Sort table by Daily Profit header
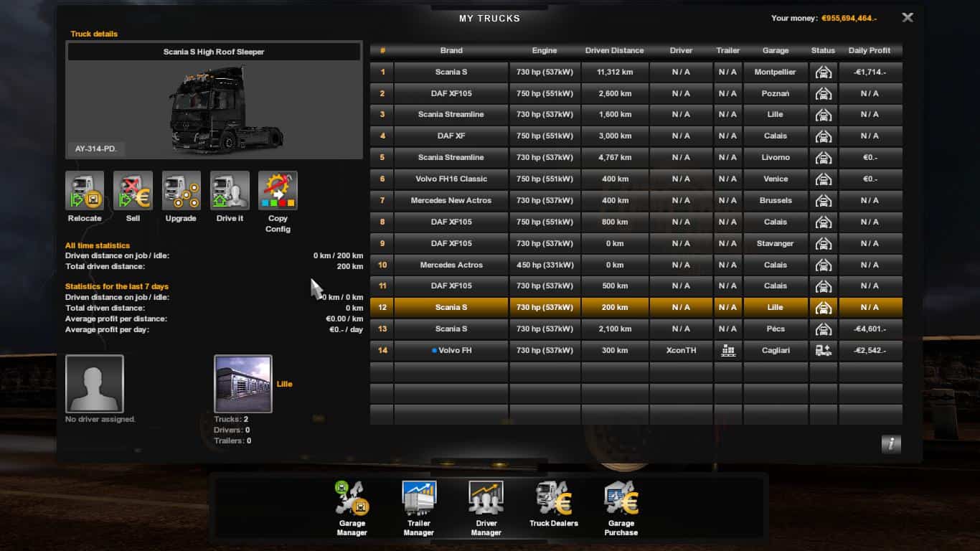Viewport: 980px width, 551px height. tap(869, 51)
